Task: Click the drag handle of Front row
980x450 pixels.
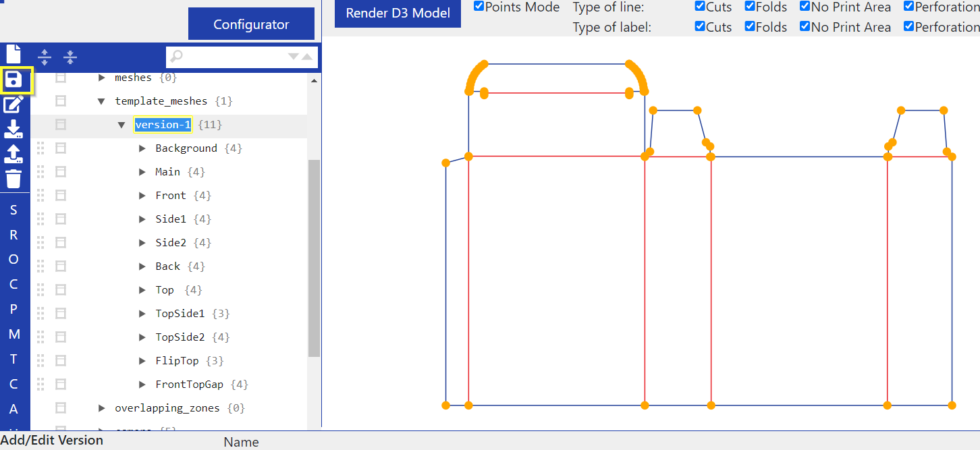Action: pos(40,196)
